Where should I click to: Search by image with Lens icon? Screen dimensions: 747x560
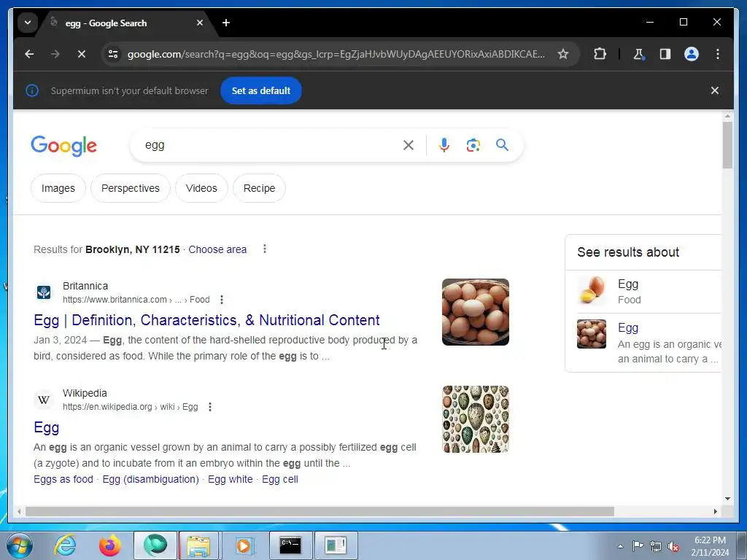[473, 145]
